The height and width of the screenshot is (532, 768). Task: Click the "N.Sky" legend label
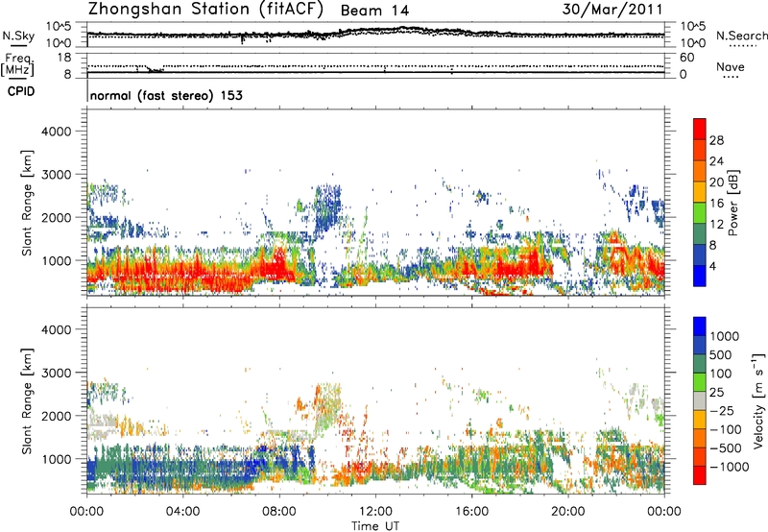(18, 36)
